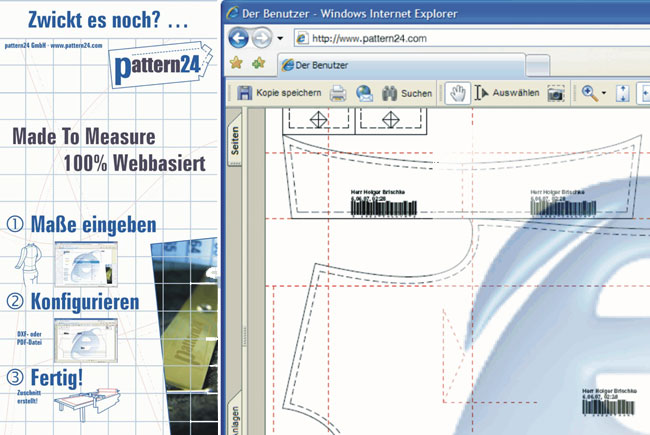Click the email globe icon in PDF toolbar
Image resolution: width=650 pixels, height=435 pixels.
tap(364, 94)
